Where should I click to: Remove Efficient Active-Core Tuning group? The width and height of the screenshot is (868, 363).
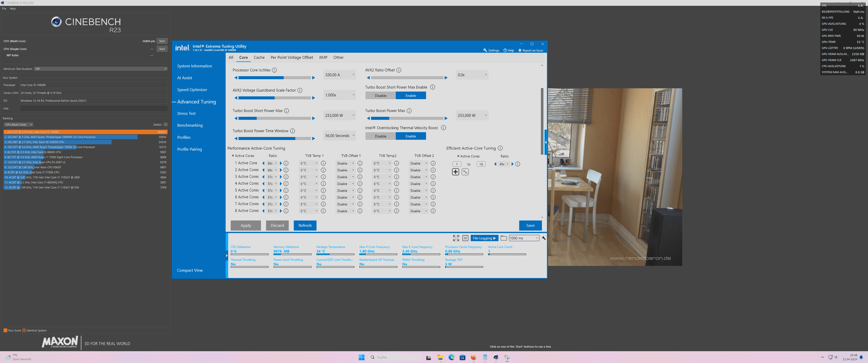(x=465, y=172)
